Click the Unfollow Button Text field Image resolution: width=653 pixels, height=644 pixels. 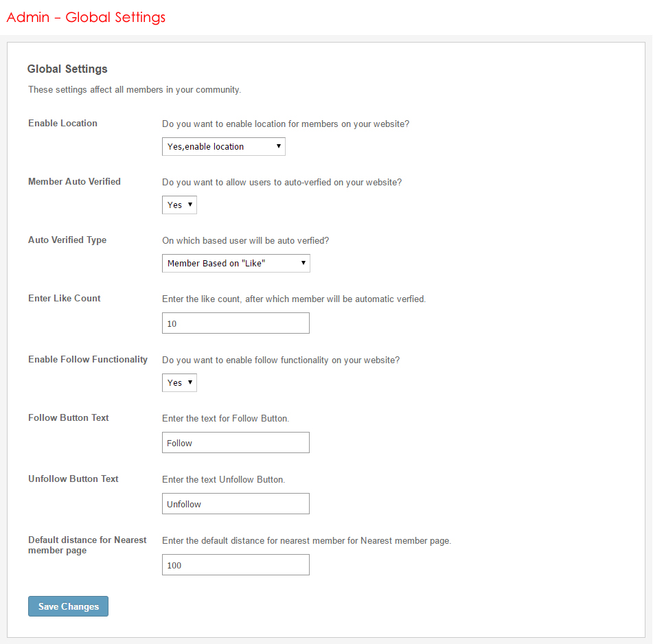coord(236,504)
